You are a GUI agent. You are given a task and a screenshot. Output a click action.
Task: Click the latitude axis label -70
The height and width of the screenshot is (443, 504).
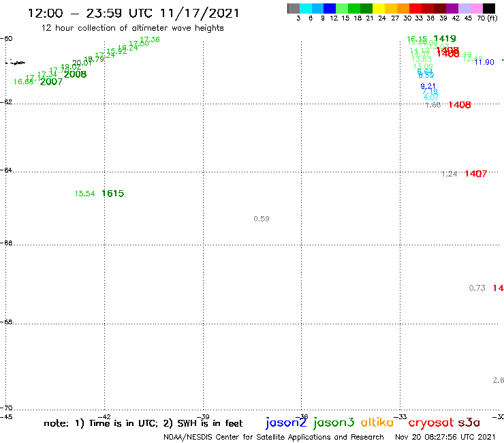[6, 408]
